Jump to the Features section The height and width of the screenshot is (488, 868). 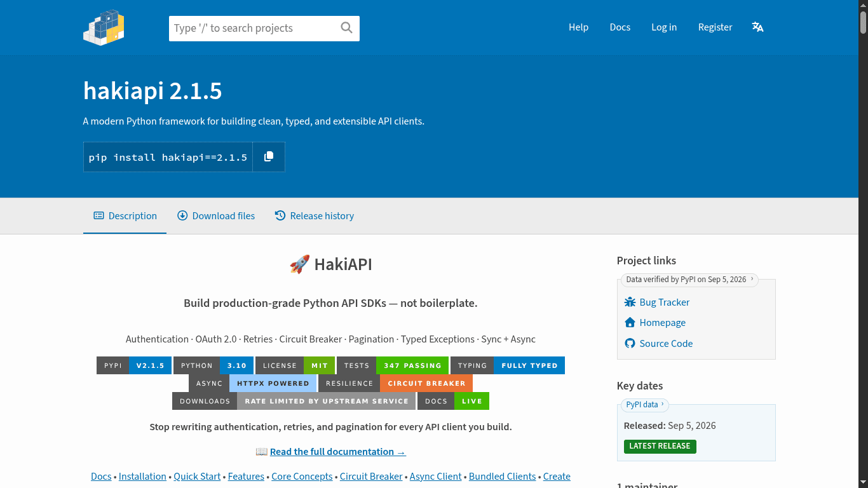pyautogui.click(x=246, y=477)
